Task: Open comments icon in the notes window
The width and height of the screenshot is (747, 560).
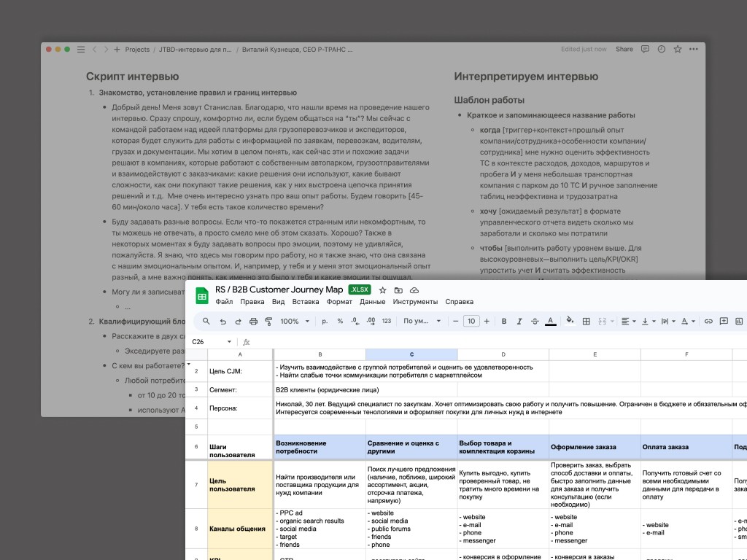Action: [645, 50]
